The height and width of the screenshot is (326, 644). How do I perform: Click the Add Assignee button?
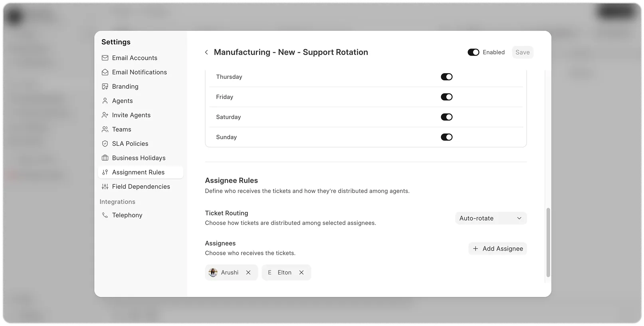[497, 248]
